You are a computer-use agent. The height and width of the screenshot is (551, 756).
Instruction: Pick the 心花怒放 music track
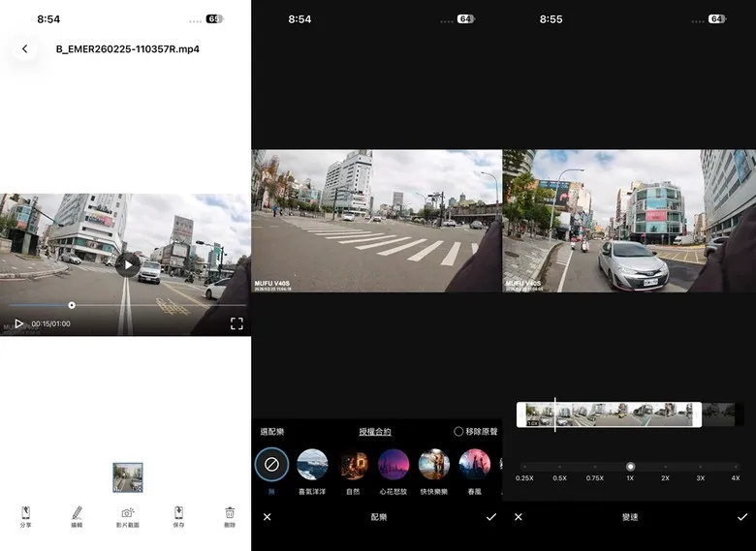(x=394, y=464)
